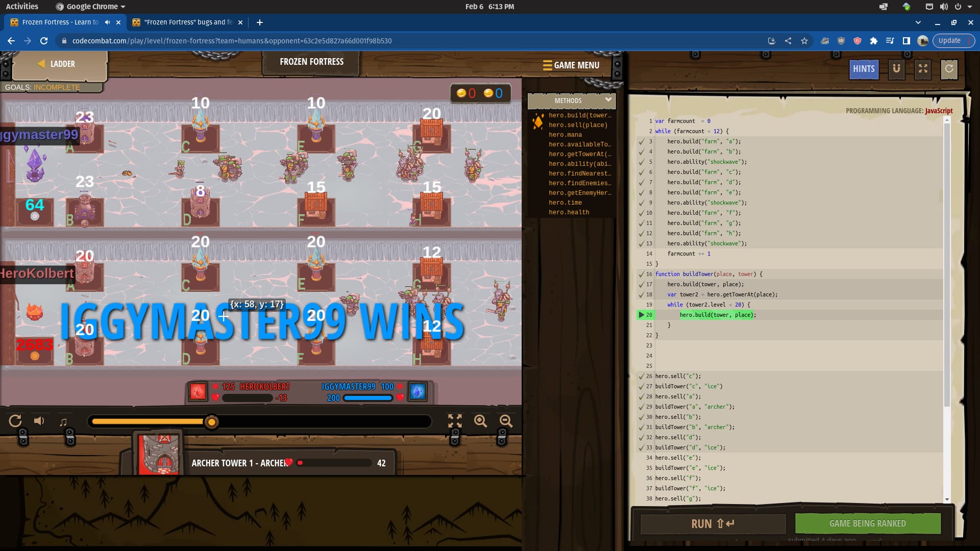
Task: Open the Activities overview
Action: point(22,7)
